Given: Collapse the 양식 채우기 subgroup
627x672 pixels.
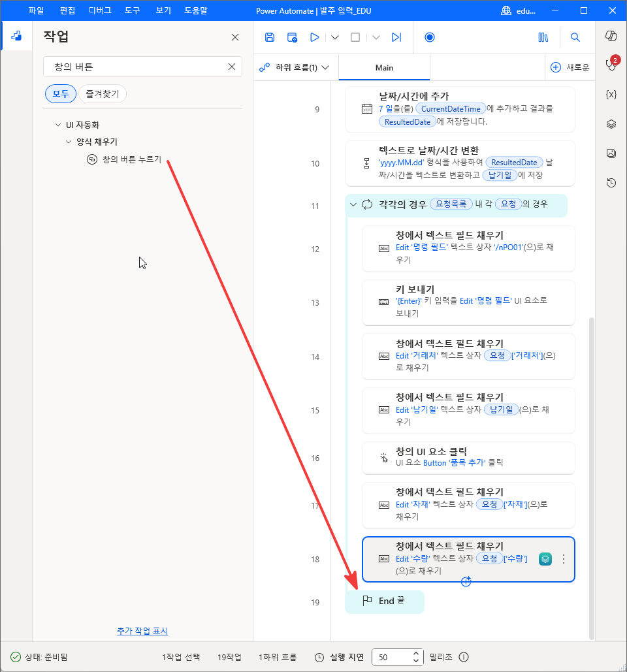Looking at the screenshot, I should point(69,142).
